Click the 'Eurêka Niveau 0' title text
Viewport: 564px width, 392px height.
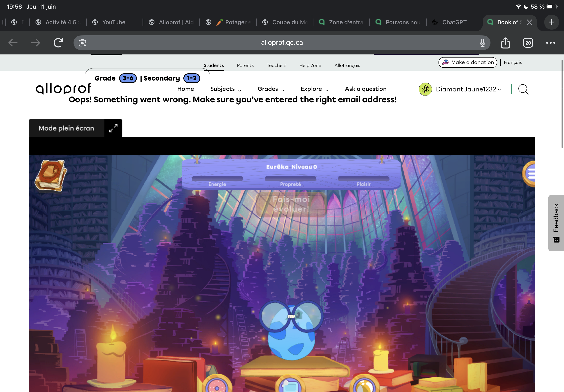pyautogui.click(x=291, y=167)
